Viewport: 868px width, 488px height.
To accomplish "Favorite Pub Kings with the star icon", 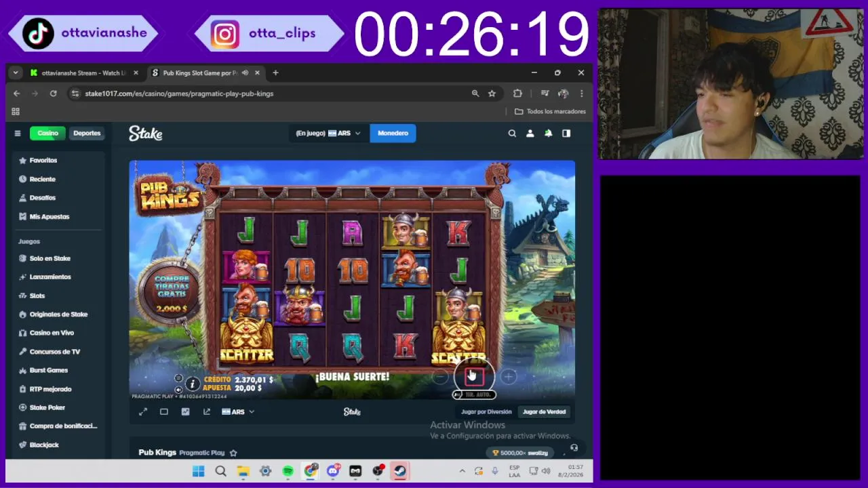I will [x=233, y=453].
